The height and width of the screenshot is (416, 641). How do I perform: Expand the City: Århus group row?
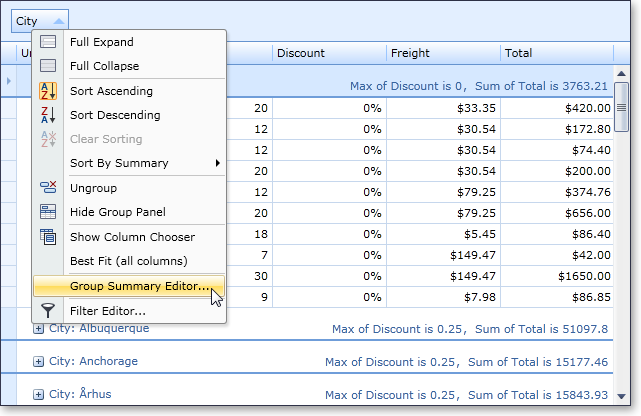tap(39, 395)
